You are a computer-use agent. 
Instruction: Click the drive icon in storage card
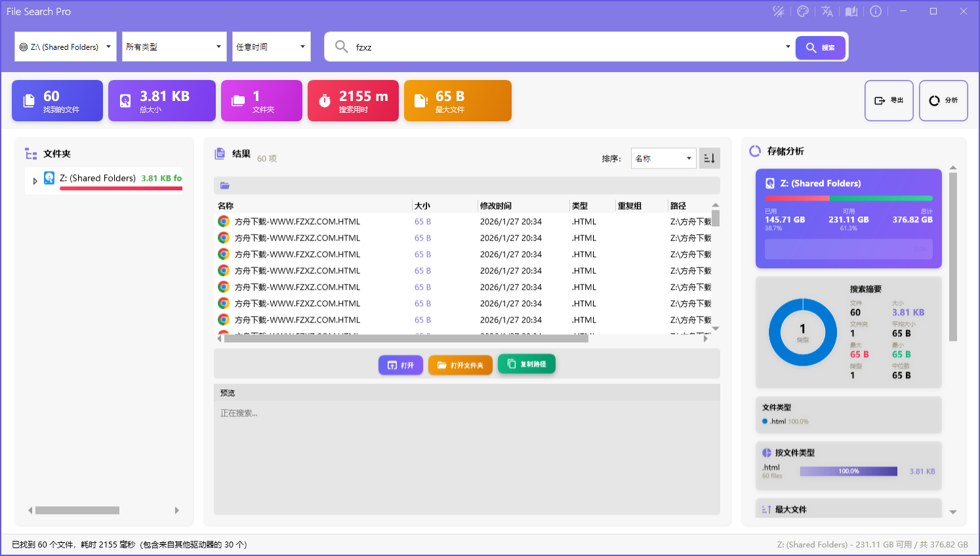770,184
